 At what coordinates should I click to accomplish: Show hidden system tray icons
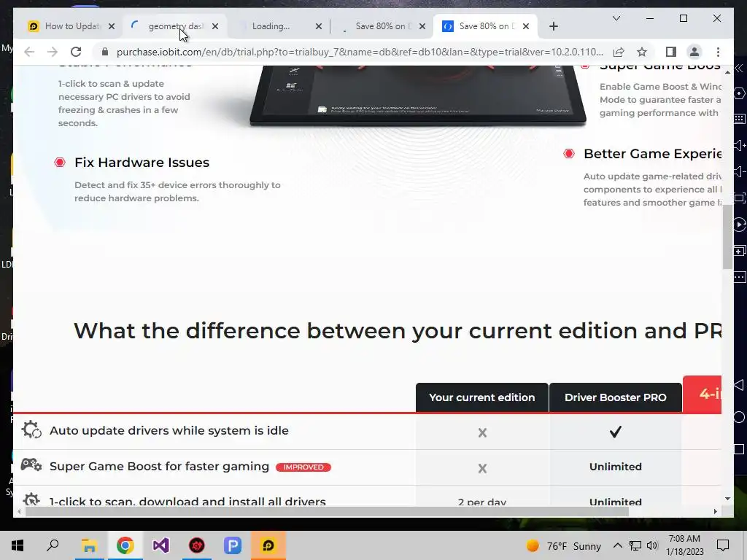pos(617,546)
